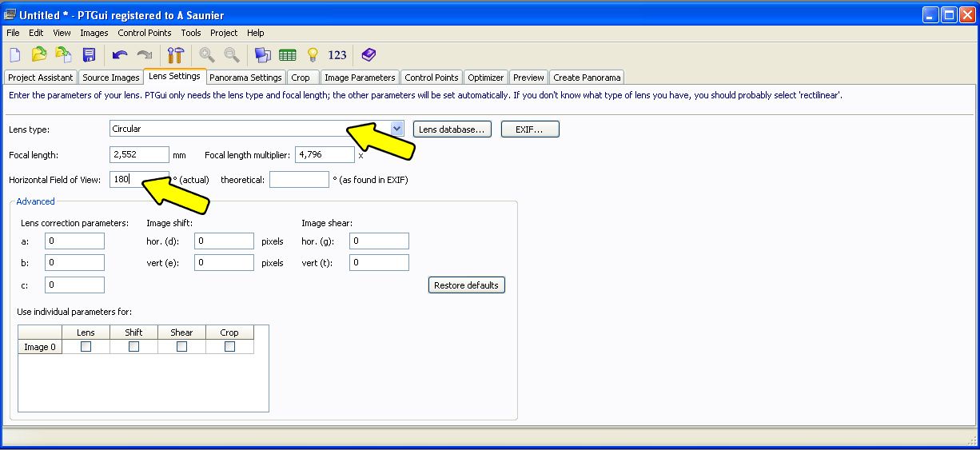Click the Undo arrow icon
Viewport: 980px width, 450px height.
(x=120, y=54)
